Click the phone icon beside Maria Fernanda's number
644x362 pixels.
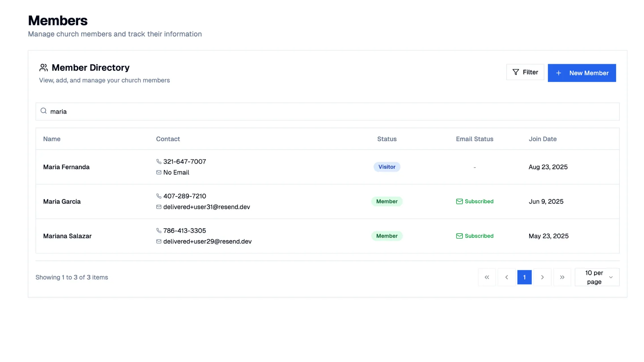(159, 161)
